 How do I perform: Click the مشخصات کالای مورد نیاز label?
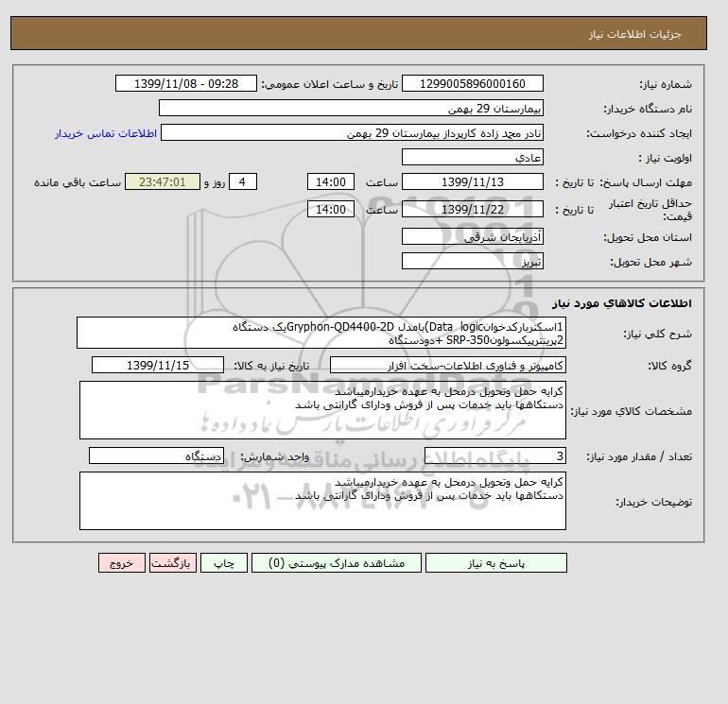click(x=631, y=411)
